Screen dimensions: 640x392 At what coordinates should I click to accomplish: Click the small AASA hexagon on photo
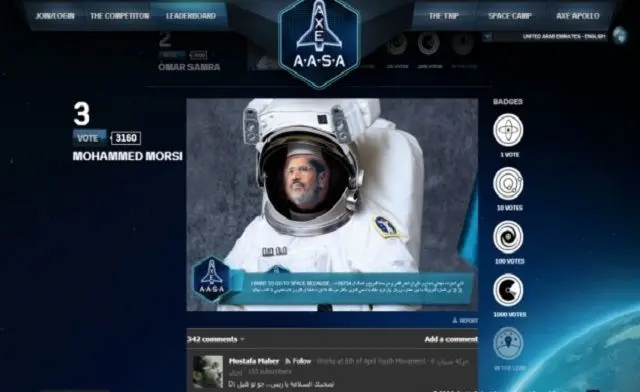(x=211, y=279)
